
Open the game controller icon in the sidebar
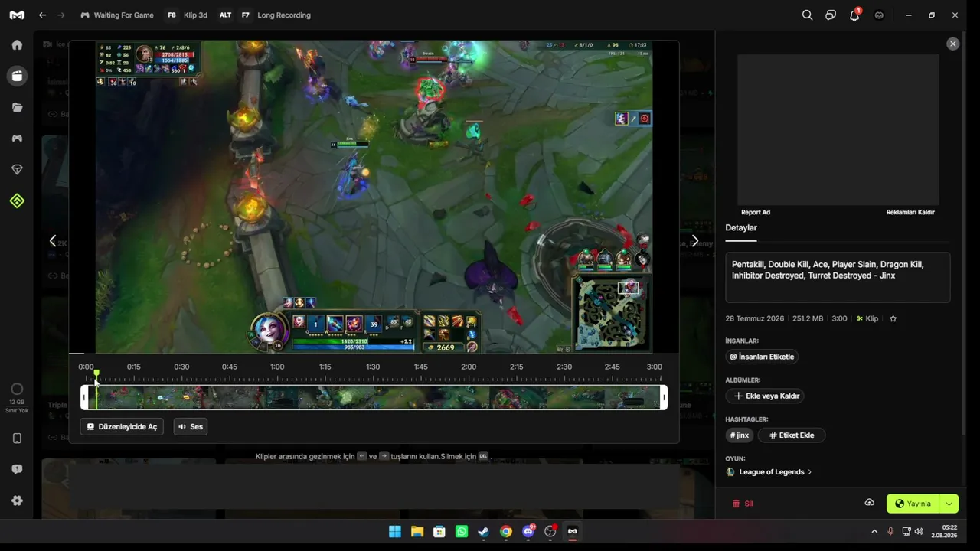tap(17, 139)
